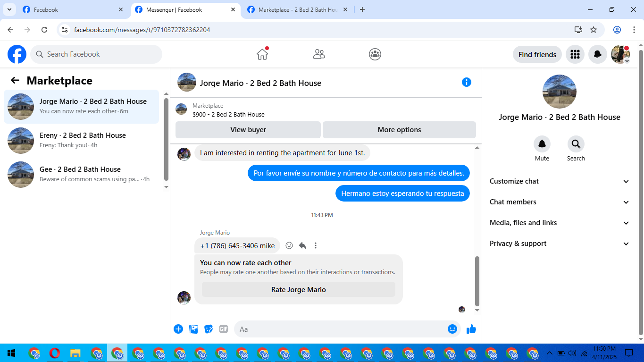This screenshot has width=644, height=362.
Task: Bookmark this page with the star
Action: pos(594,30)
